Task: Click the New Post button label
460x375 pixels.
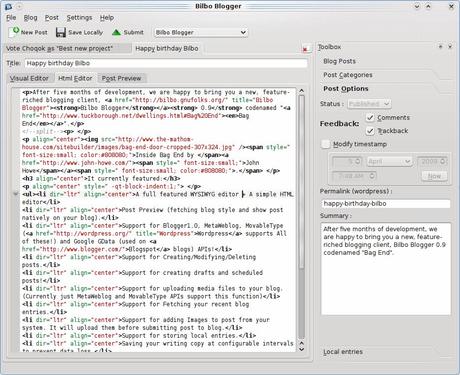Action: [34, 32]
